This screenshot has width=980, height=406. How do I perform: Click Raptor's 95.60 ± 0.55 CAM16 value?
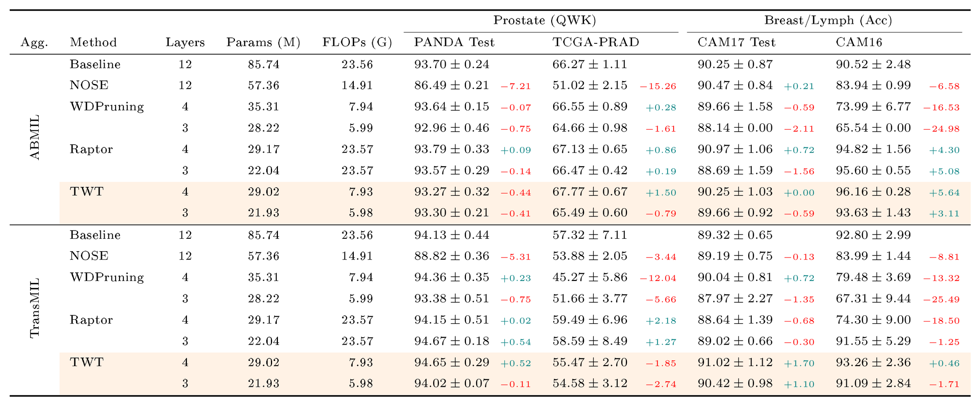(x=873, y=170)
